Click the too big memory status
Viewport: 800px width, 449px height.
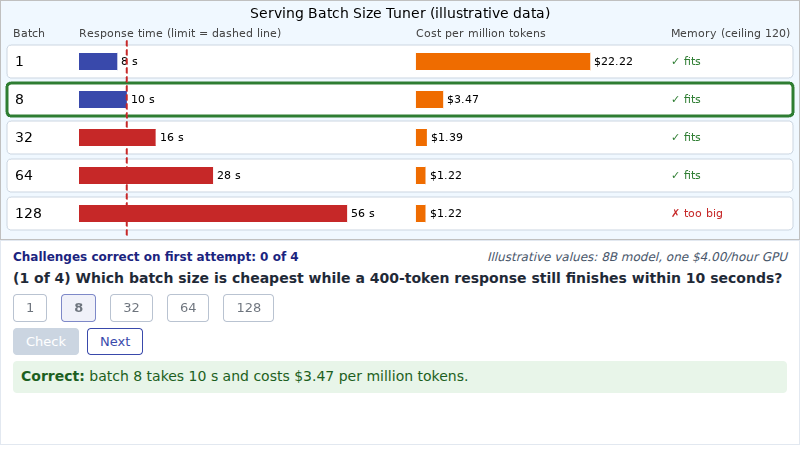click(x=697, y=213)
